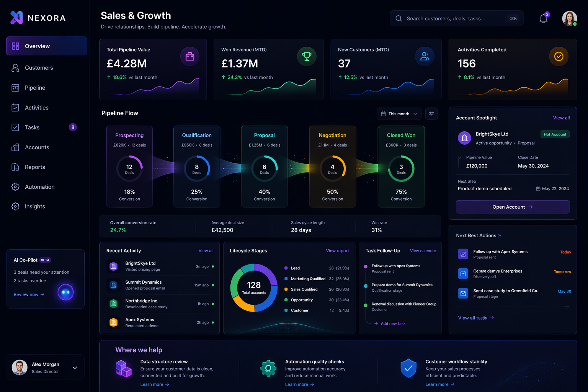
Task: Select the Negotiation stage card
Action: click(332, 167)
